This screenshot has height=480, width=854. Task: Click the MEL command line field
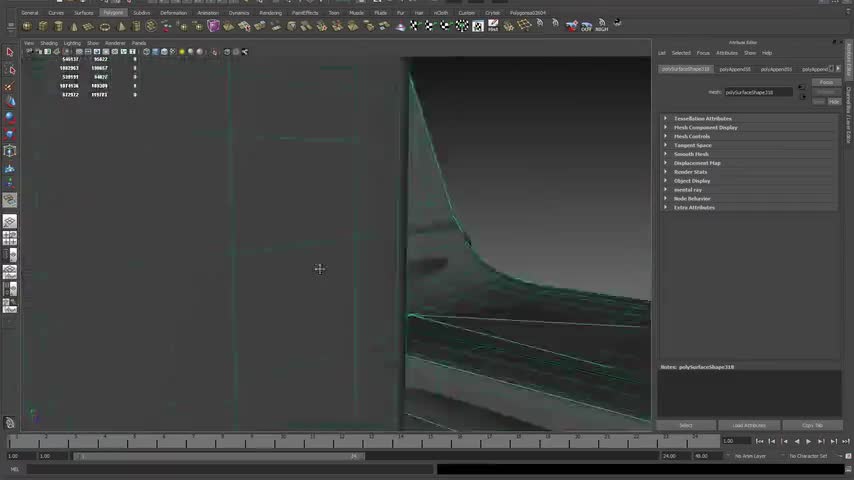point(230,469)
